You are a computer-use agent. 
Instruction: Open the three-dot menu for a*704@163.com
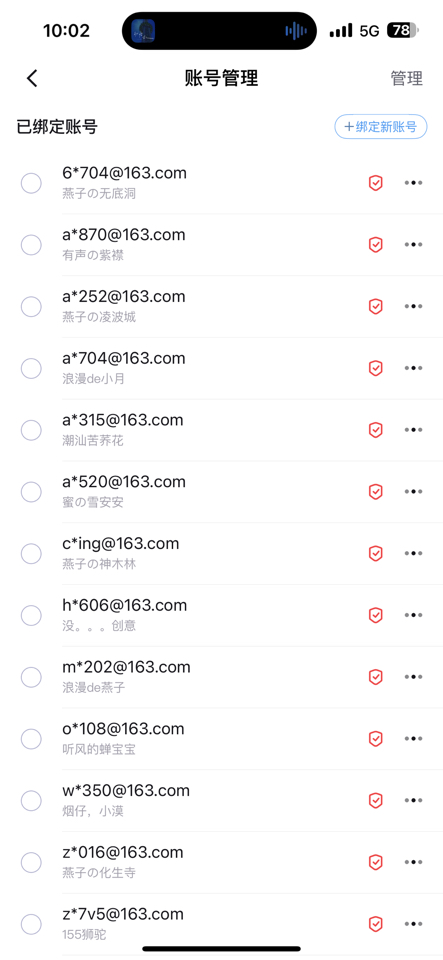tap(414, 368)
